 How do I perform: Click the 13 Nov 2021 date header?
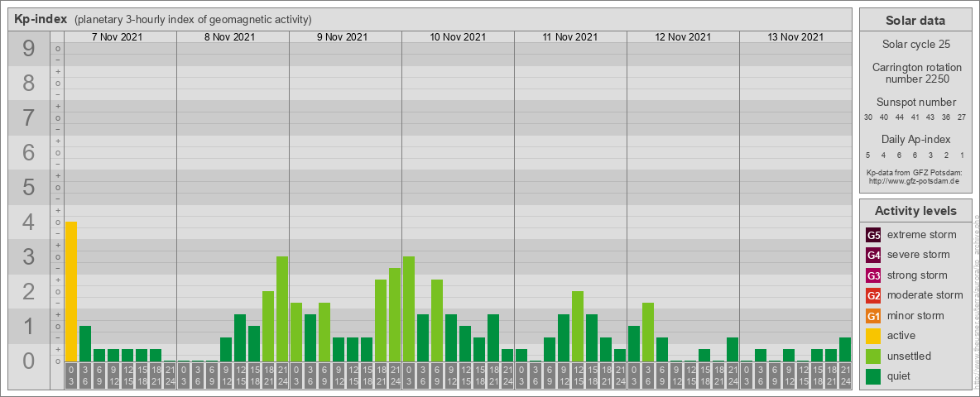(795, 37)
